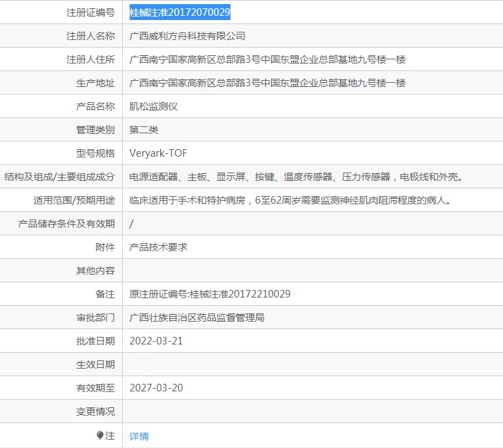
Task: Click the small icon beside 注 label
Action: click(x=100, y=436)
